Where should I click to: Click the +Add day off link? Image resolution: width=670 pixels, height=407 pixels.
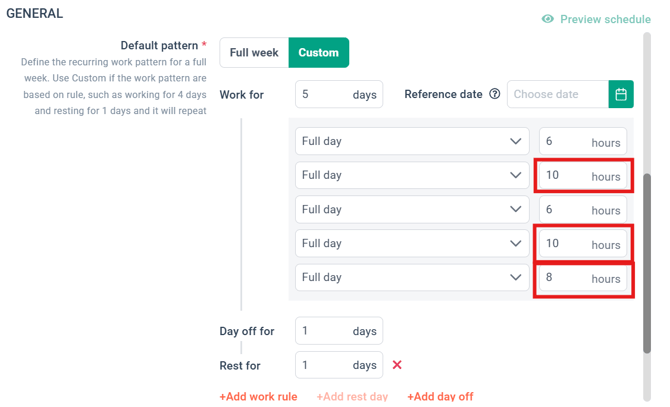(440, 397)
